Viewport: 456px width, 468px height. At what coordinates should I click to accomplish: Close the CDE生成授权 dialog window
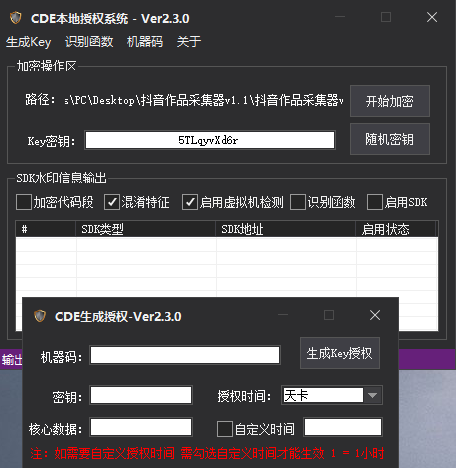pos(375,315)
